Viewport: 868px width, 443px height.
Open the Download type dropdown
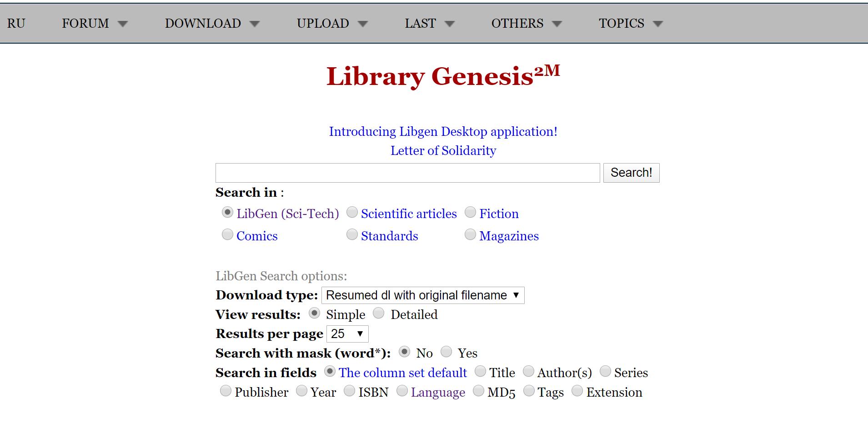422,295
